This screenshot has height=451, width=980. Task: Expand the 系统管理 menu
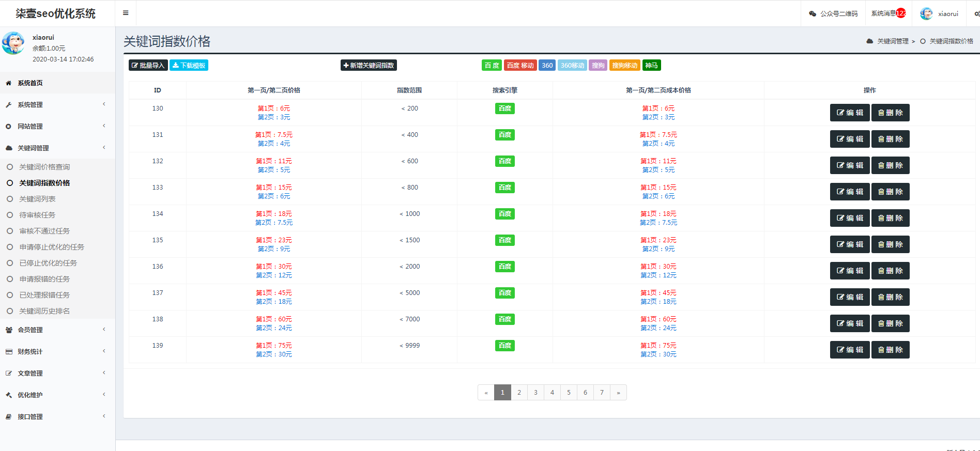(30, 105)
